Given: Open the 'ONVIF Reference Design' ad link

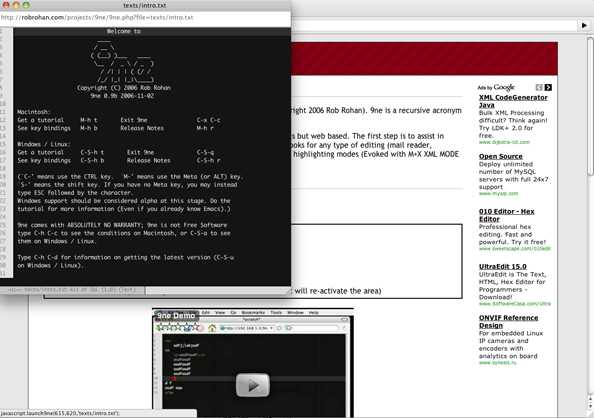Looking at the screenshot, I should [x=508, y=322].
